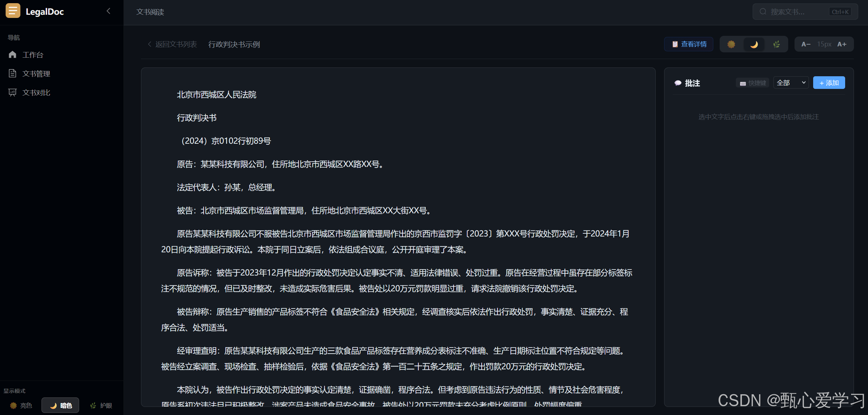Open 工作台 from the sidebar navigation
The height and width of the screenshot is (415, 868).
(x=32, y=55)
